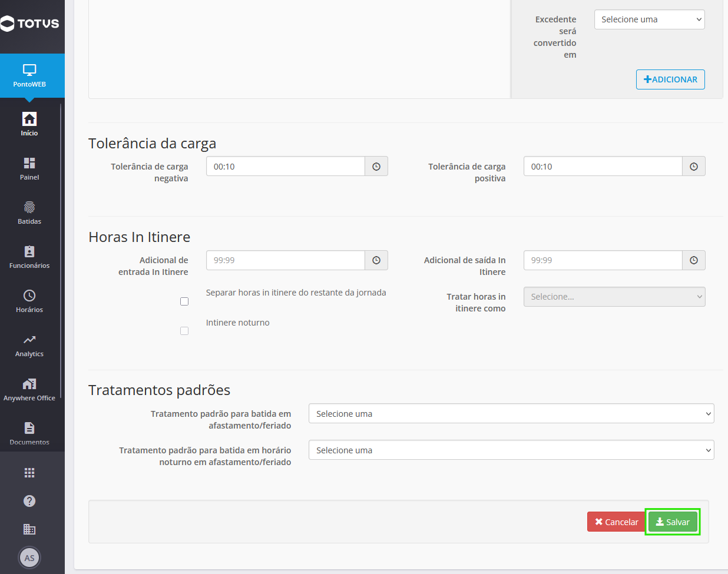728x574 pixels.
Task: Go to Início menu item
Action: [29, 124]
